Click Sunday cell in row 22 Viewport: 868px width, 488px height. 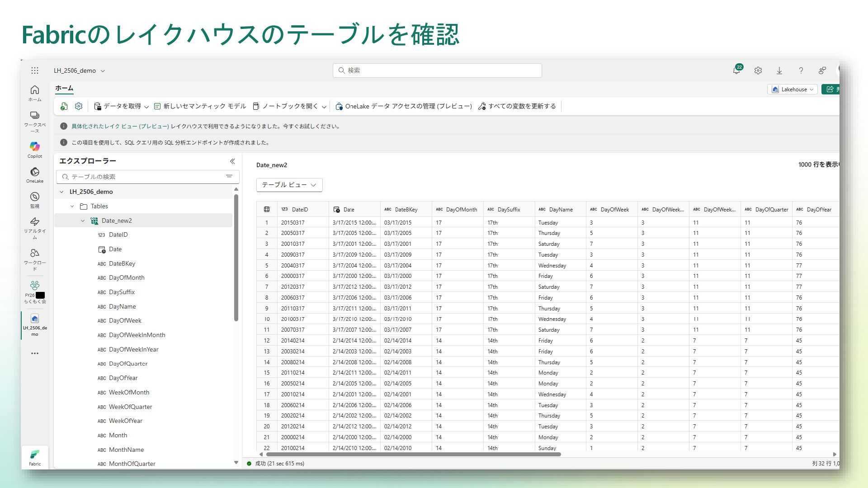(561, 448)
